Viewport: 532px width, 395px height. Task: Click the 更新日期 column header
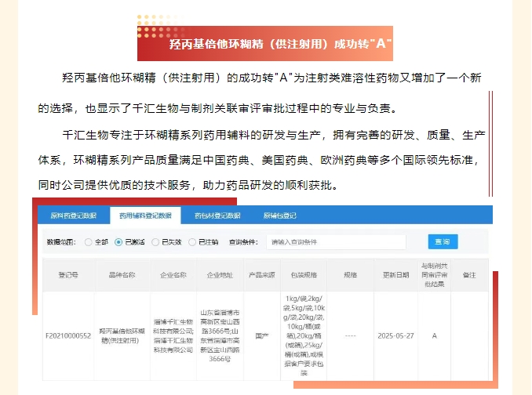coord(395,275)
